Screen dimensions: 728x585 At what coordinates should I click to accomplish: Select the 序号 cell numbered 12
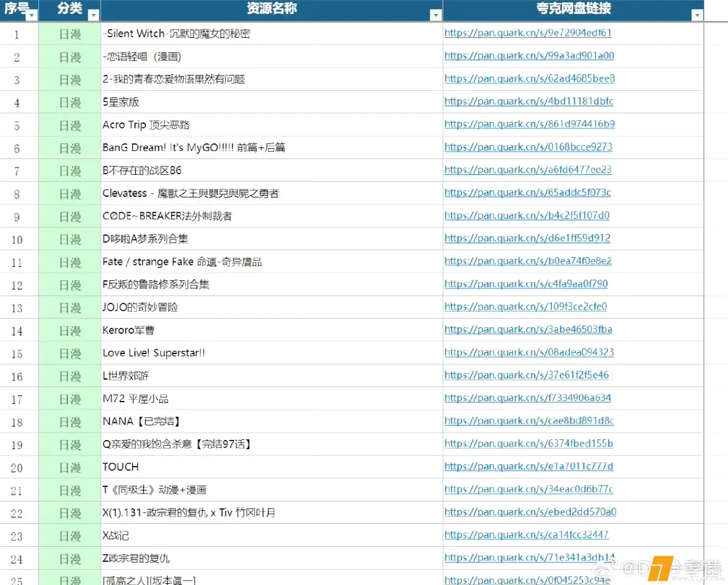(x=17, y=285)
